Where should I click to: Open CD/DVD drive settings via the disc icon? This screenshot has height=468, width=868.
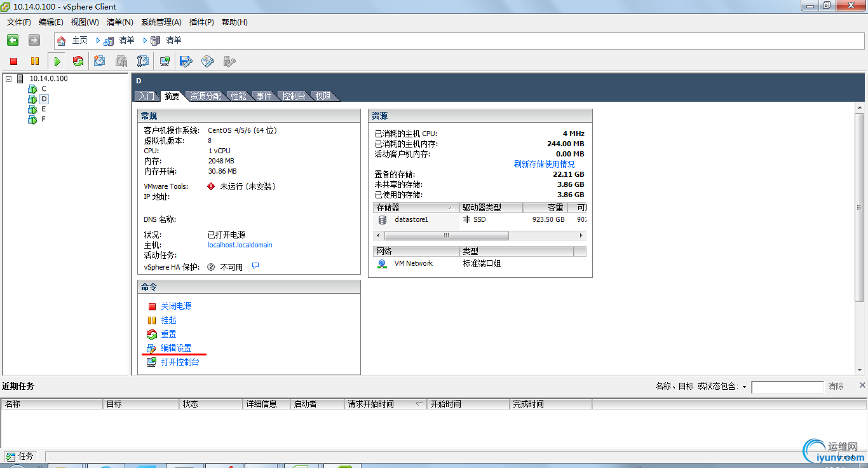[207, 61]
